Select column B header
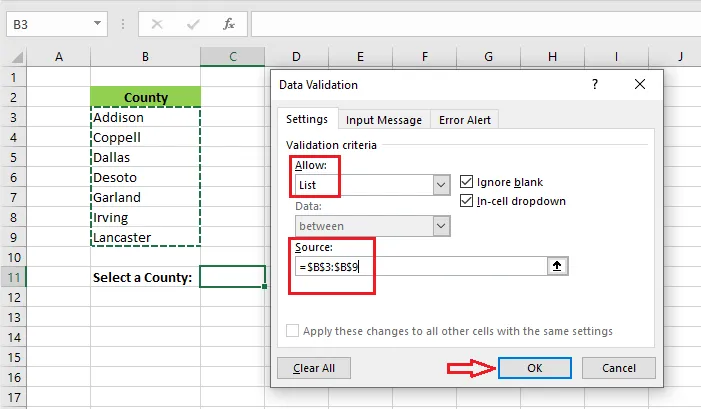Screen dimensions: 701x409 [x=145, y=57]
